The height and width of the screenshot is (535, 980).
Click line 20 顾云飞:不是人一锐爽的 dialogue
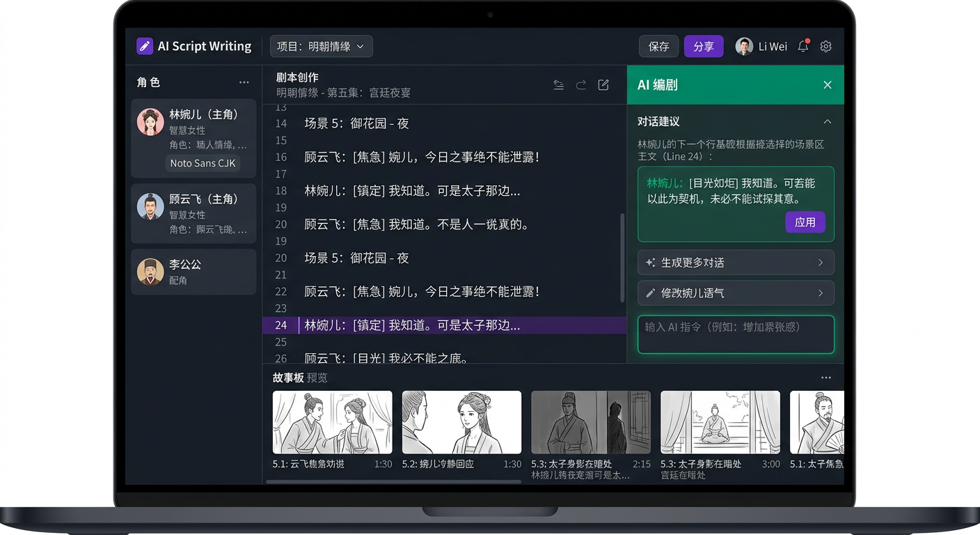[x=417, y=224]
